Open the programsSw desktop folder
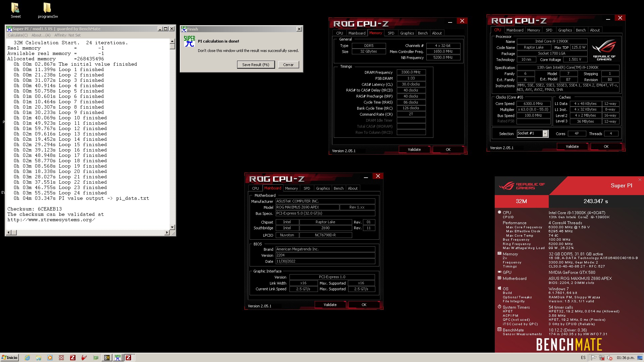The height and width of the screenshot is (362, 644). point(48,10)
